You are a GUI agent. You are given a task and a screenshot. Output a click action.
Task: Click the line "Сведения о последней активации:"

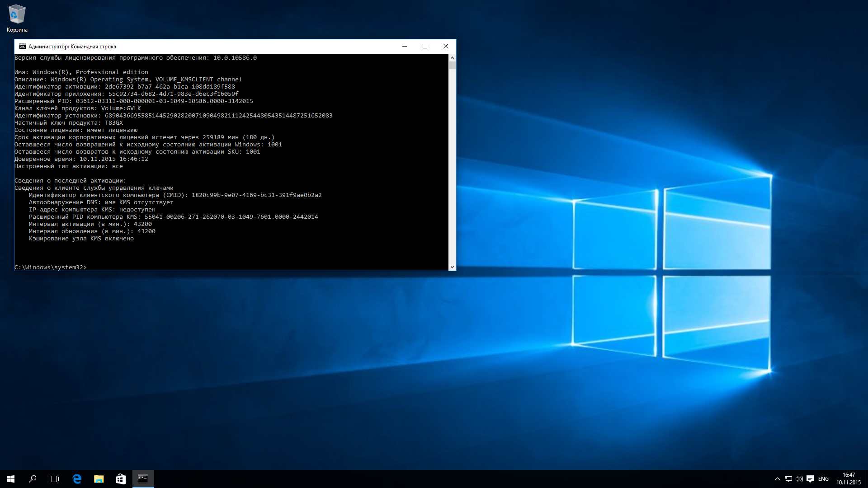click(x=71, y=181)
